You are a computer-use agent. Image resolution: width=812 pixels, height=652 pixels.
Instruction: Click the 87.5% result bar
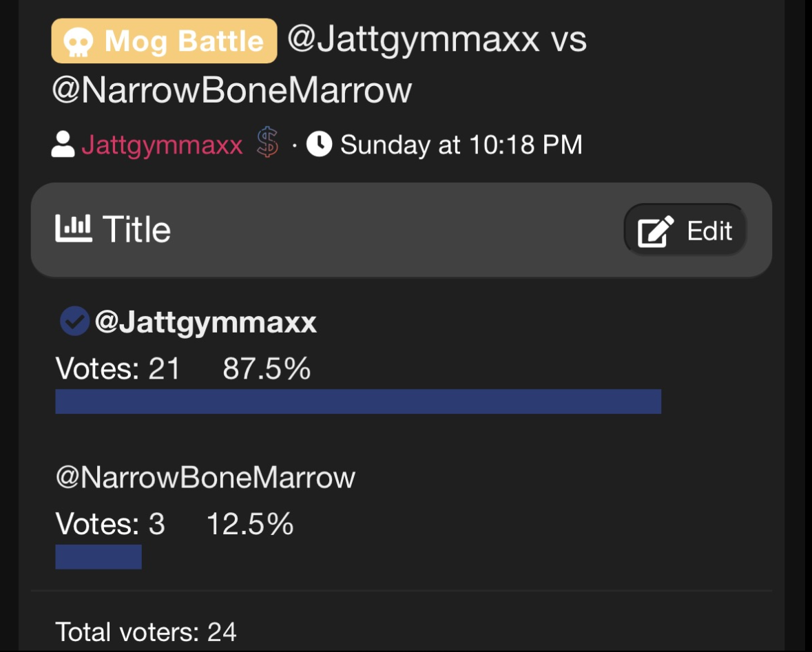pyautogui.click(x=357, y=401)
